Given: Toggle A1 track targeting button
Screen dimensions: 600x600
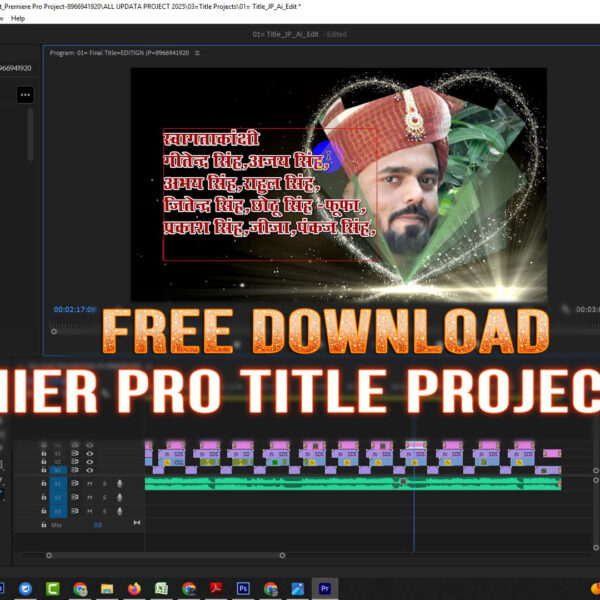Looking at the screenshot, I should coord(58,484).
